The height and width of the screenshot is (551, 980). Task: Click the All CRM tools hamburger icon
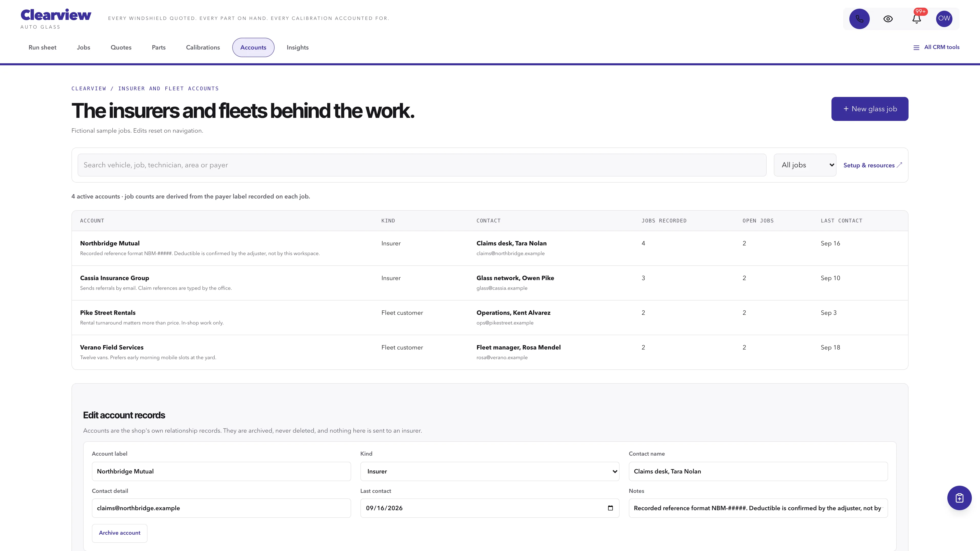[916, 47]
